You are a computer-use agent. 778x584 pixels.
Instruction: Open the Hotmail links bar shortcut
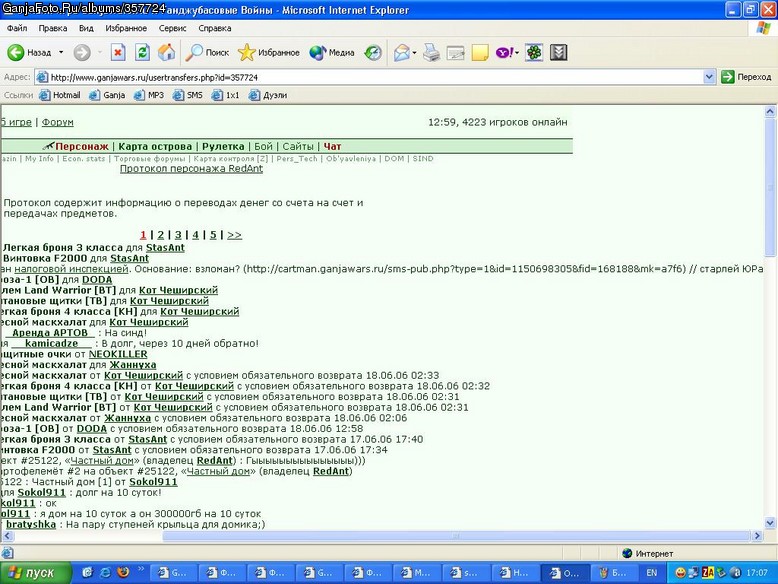(x=60, y=95)
